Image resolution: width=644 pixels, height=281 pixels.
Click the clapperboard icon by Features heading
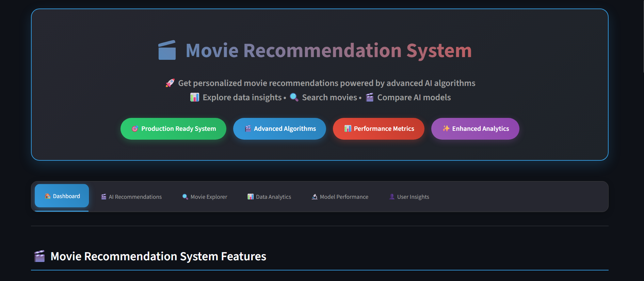click(x=39, y=256)
